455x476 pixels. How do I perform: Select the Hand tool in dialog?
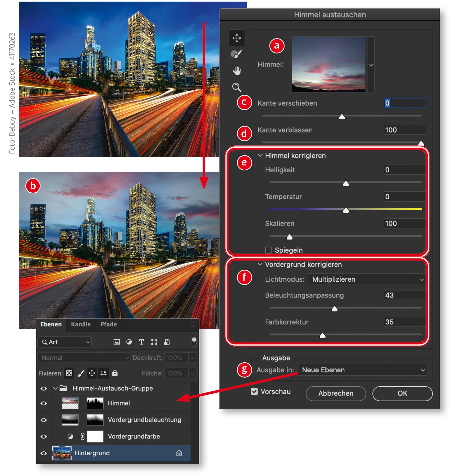pos(237,71)
